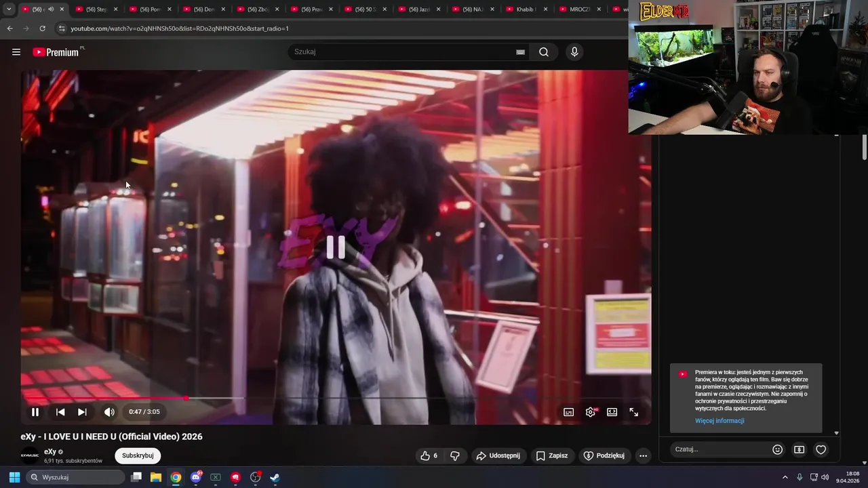Enter fullscreen mode in the player

(x=633, y=412)
